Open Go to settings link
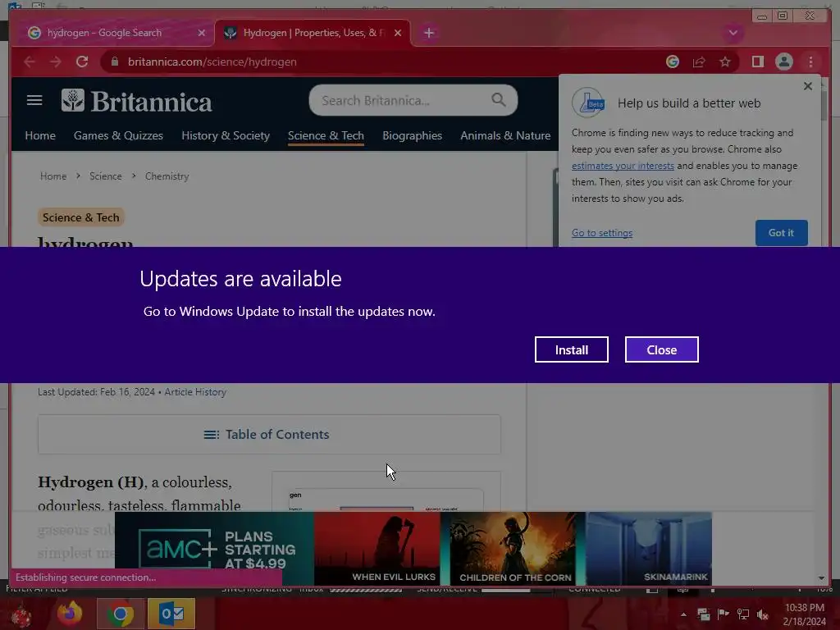 601,233
